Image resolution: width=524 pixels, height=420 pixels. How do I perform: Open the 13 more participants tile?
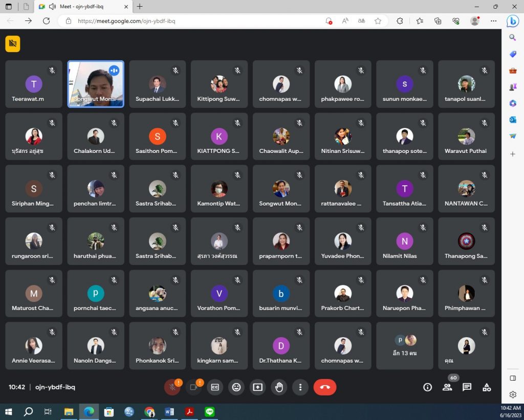(405, 346)
